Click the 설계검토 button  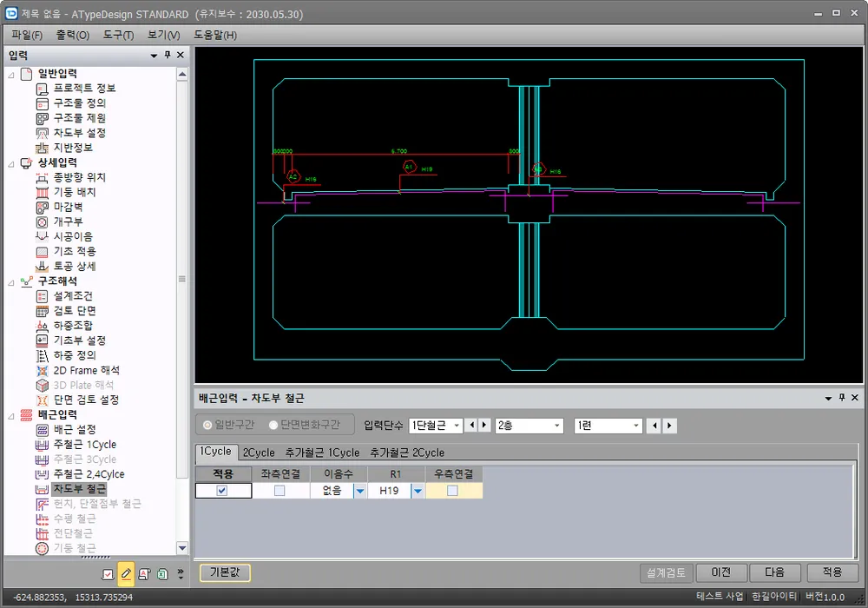point(666,572)
